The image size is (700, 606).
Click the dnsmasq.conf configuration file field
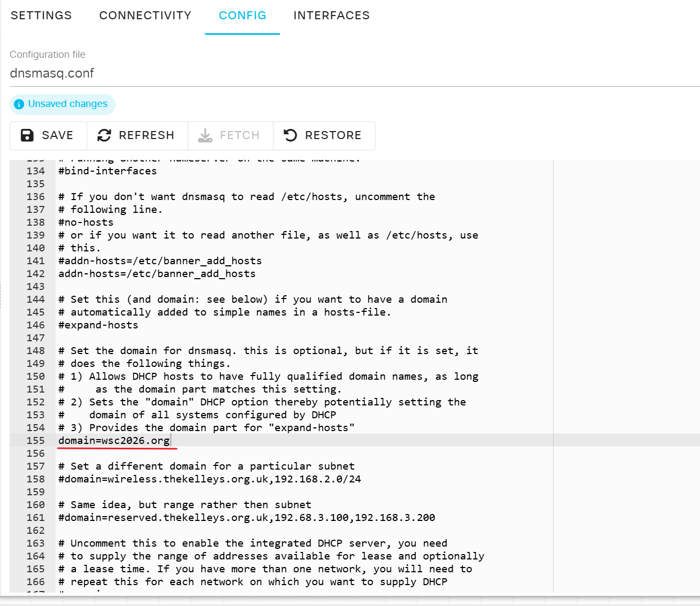tap(355, 73)
